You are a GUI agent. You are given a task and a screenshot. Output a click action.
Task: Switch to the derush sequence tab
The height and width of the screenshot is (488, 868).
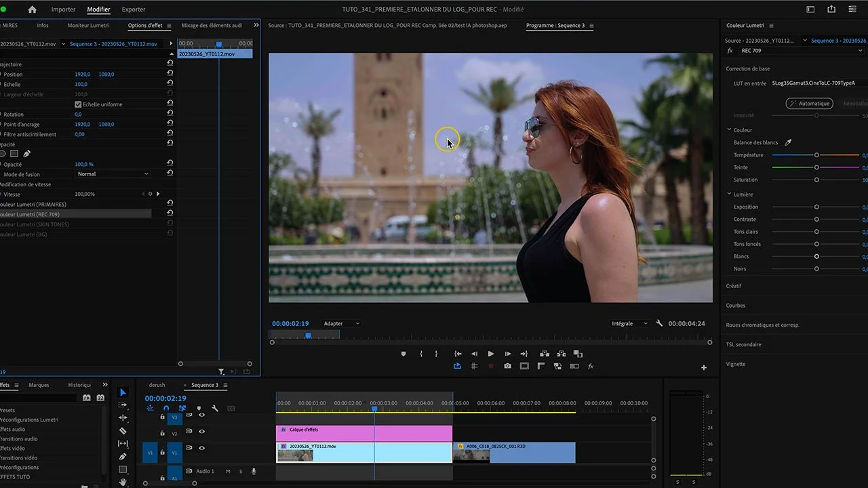(x=157, y=385)
